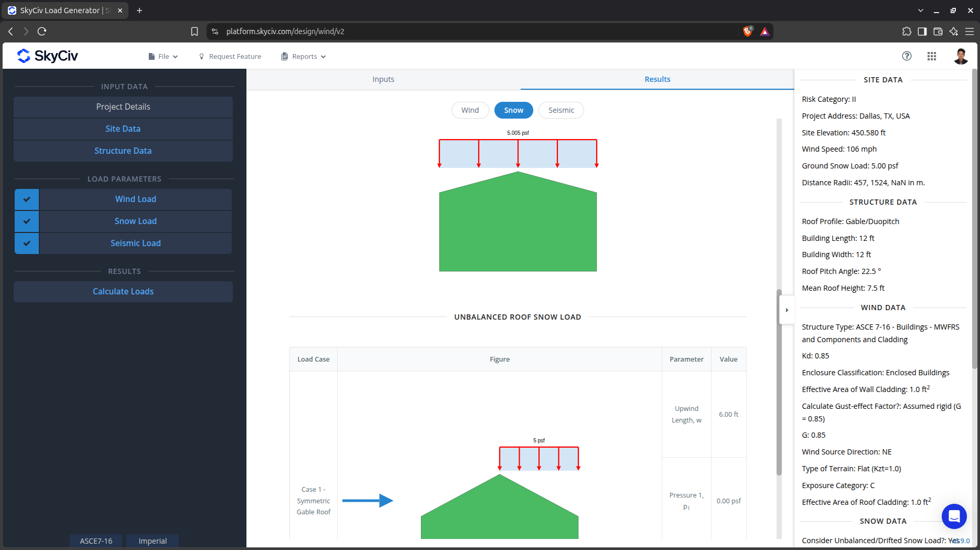Select the Snow results pill
The height and width of the screenshot is (550, 980).
(x=514, y=110)
